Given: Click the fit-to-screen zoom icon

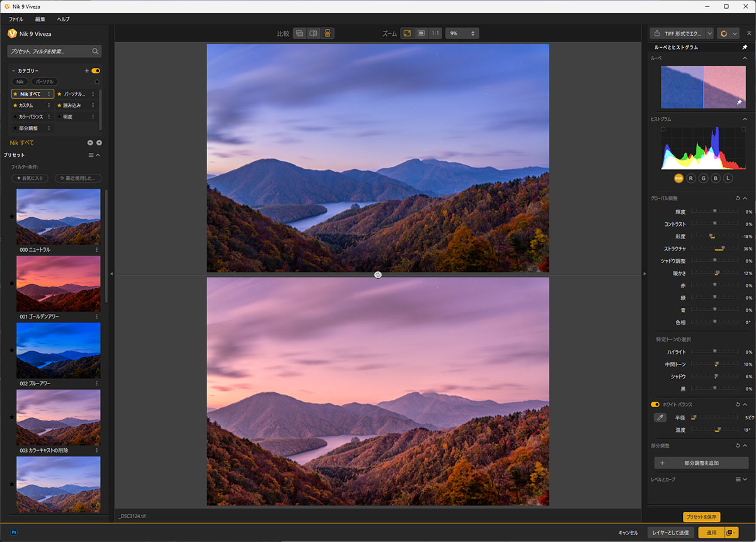Looking at the screenshot, I should (407, 33).
